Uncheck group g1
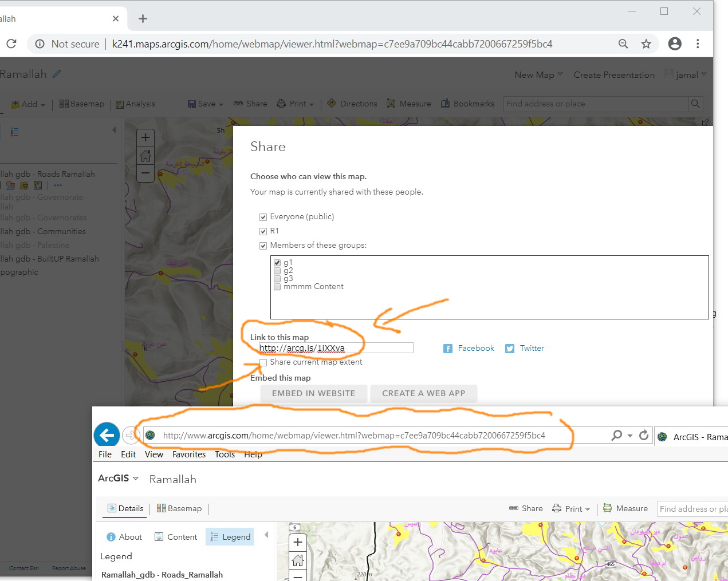The width and height of the screenshot is (728, 581). [277, 263]
